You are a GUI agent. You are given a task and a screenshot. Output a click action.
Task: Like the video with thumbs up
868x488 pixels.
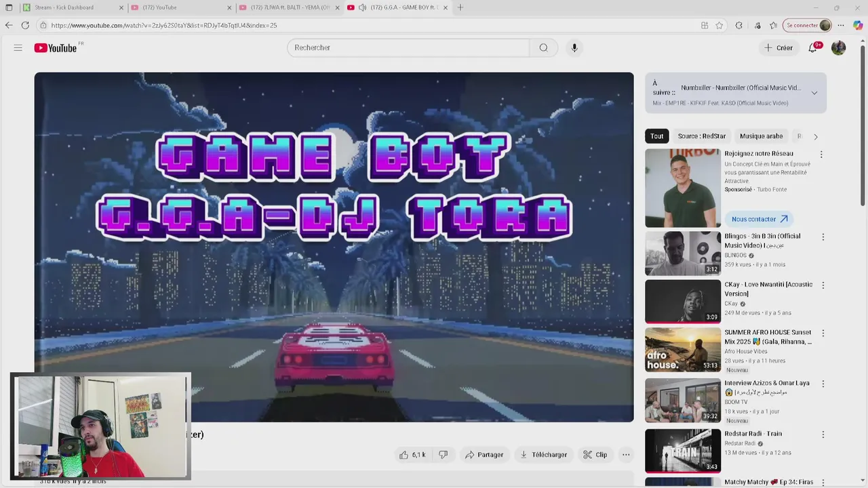tap(412, 455)
